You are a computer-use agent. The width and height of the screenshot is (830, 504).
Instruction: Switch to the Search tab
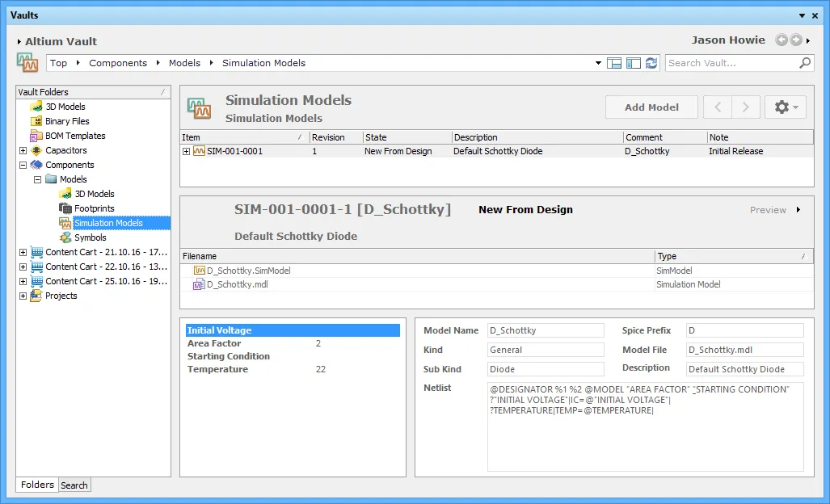74,485
